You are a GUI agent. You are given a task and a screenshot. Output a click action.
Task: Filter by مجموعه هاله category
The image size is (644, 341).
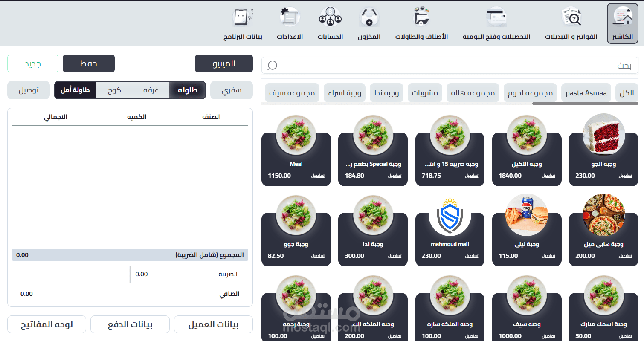coord(473,93)
